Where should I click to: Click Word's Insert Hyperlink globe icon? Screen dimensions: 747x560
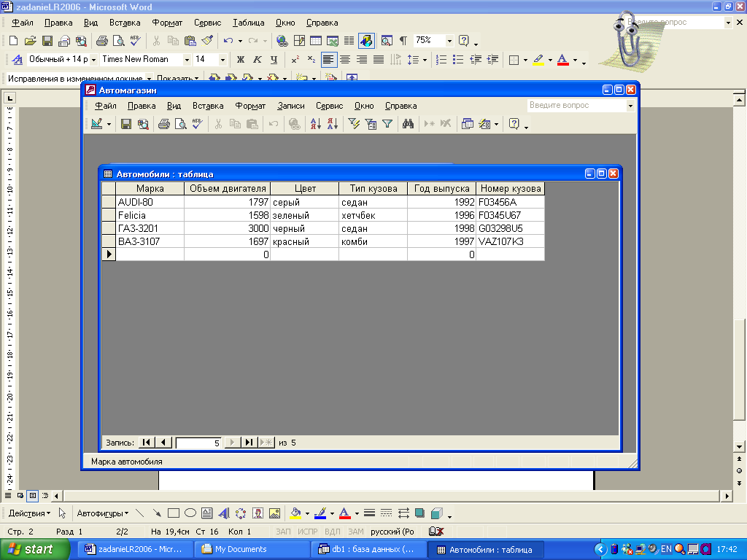[282, 41]
